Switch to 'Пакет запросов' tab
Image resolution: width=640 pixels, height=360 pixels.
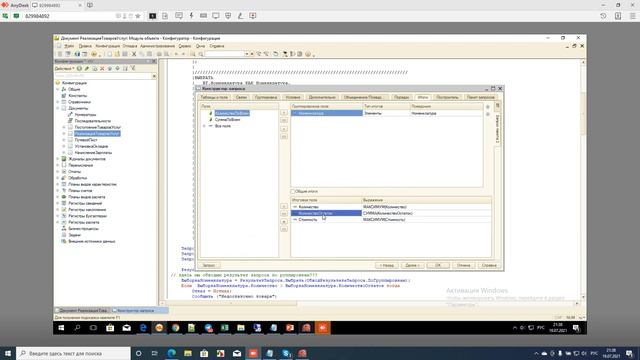pyautogui.click(x=480, y=97)
